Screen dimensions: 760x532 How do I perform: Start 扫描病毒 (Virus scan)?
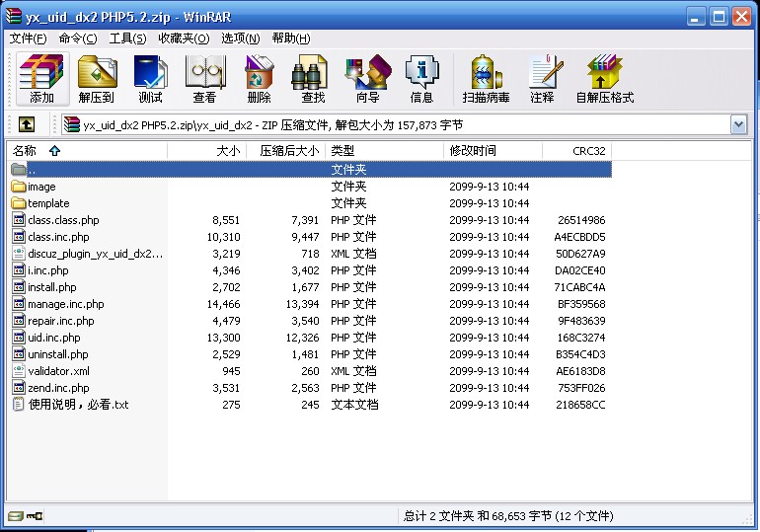click(x=487, y=79)
